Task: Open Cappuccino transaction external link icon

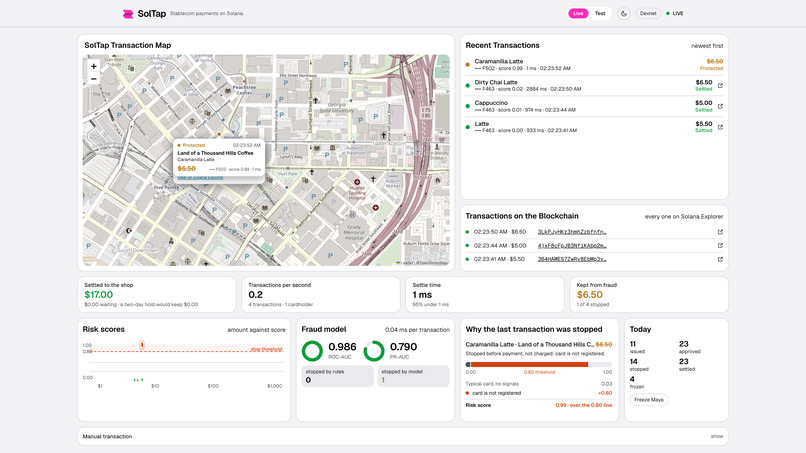Action: pyautogui.click(x=720, y=106)
